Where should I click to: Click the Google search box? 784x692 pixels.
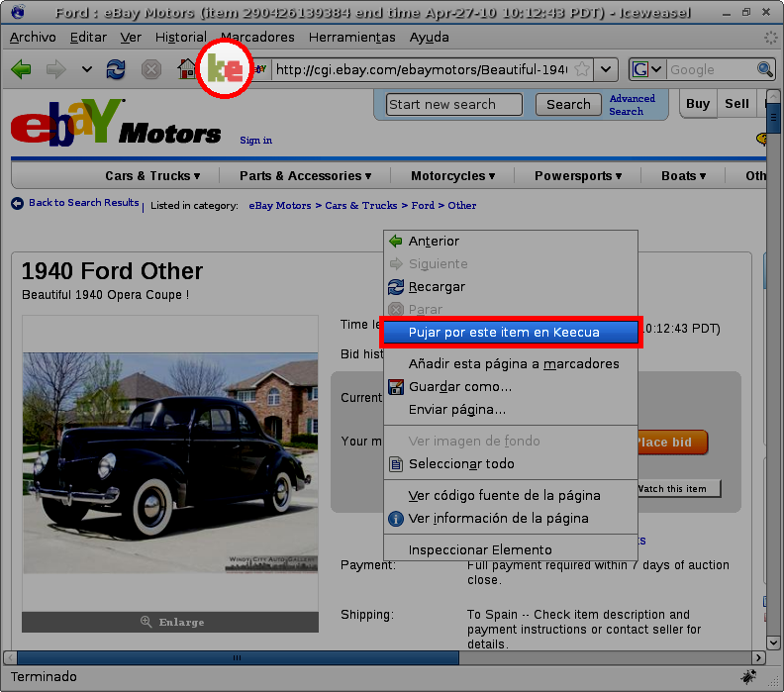pos(712,69)
